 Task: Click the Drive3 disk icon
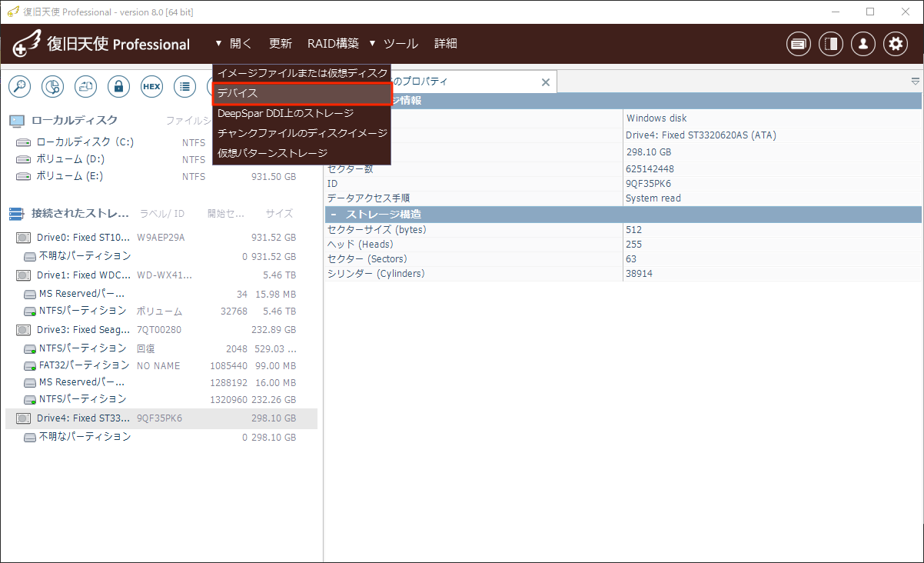pyautogui.click(x=23, y=329)
